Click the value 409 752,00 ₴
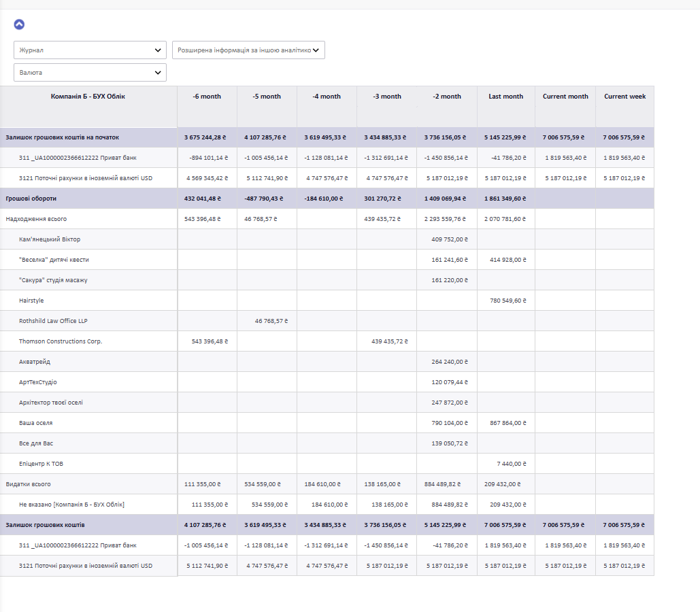Image resolution: width=700 pixels, height=612 pixels. pos(450,239)
